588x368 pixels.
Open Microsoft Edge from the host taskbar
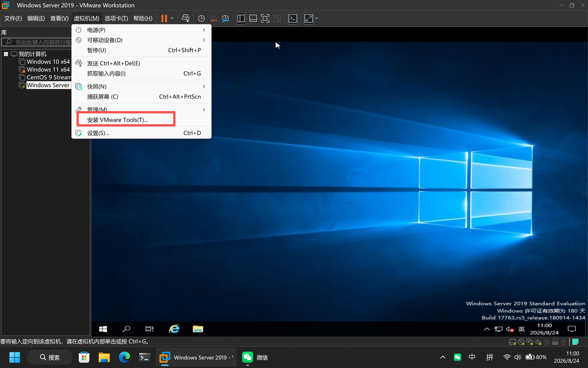[124, 357]
